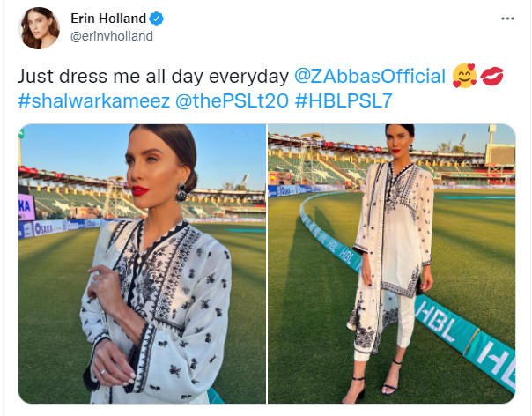Visit the @erinvholland handle
Screen dimensions: 532x416
tap(112, 36)
